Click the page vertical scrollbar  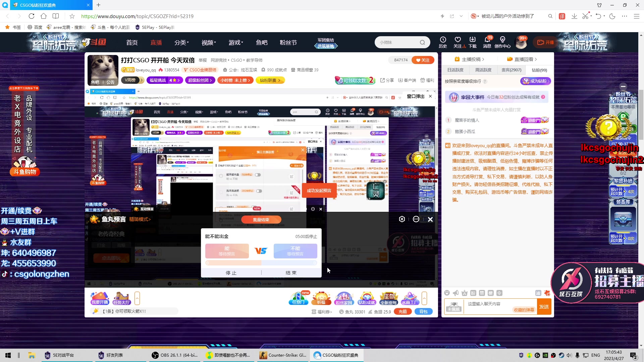(641, 115)
